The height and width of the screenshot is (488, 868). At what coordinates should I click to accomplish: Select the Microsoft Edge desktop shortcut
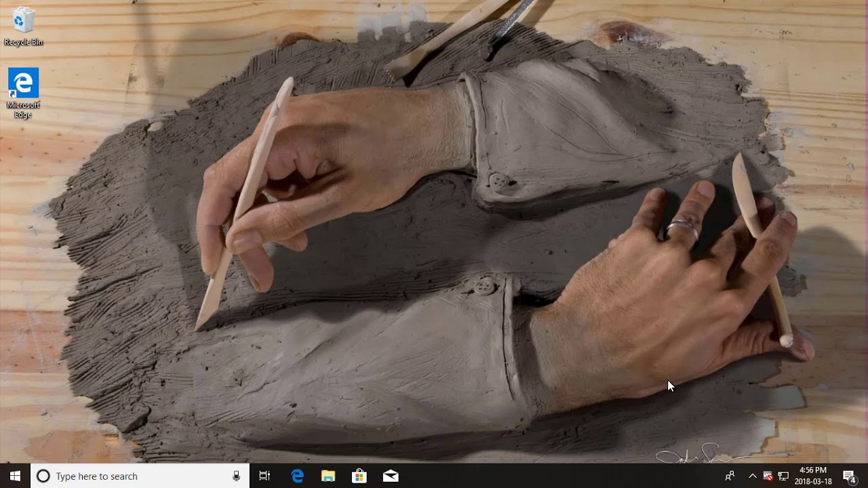(24, 94)
